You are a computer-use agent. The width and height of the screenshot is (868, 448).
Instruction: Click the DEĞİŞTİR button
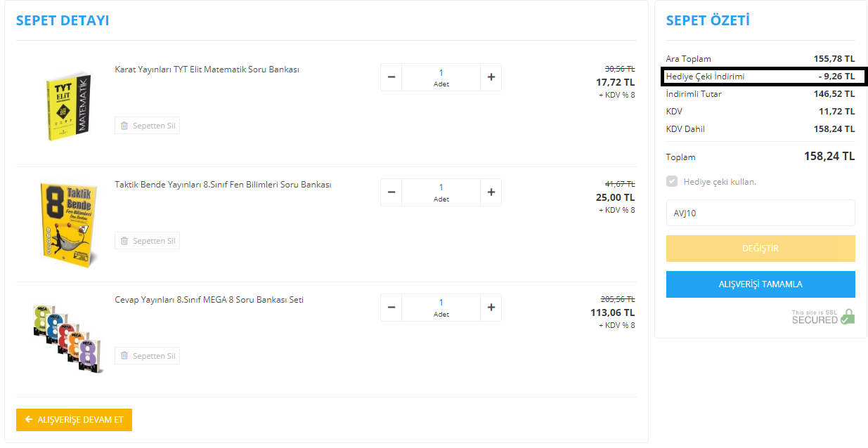point(760,249)
